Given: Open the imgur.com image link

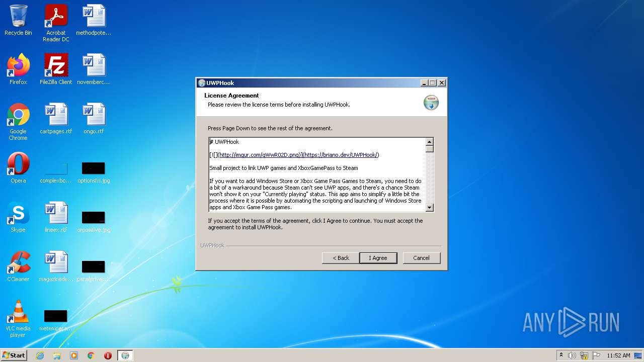Looking at the screenshot, I should click(x=260, y=155).
